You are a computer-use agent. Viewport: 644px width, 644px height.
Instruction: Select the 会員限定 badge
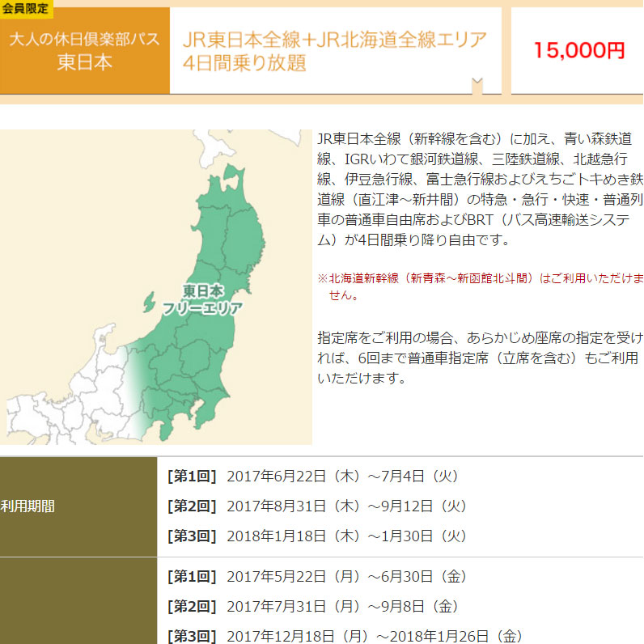[x=26, y=8]
